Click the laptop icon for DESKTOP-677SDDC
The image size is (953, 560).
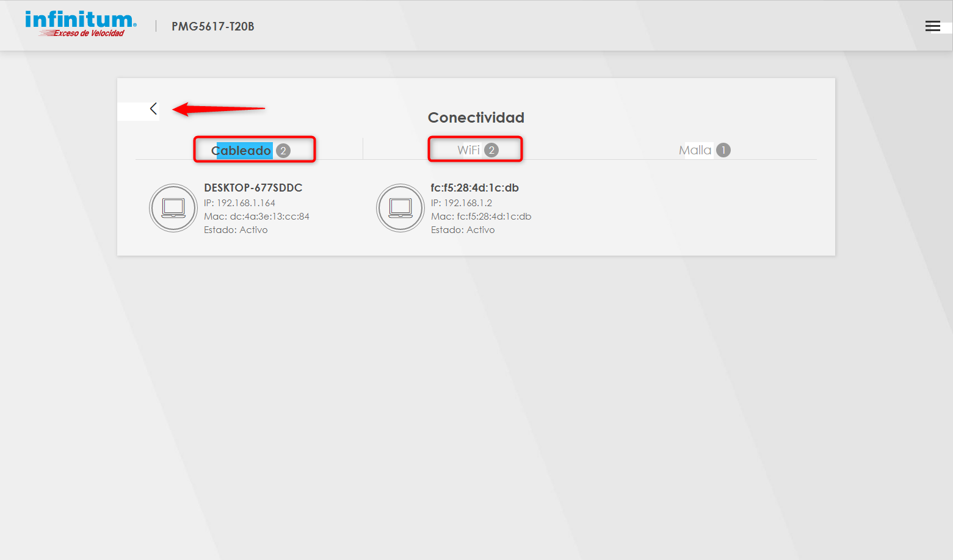pyautogui.click(x=173, y=208)
